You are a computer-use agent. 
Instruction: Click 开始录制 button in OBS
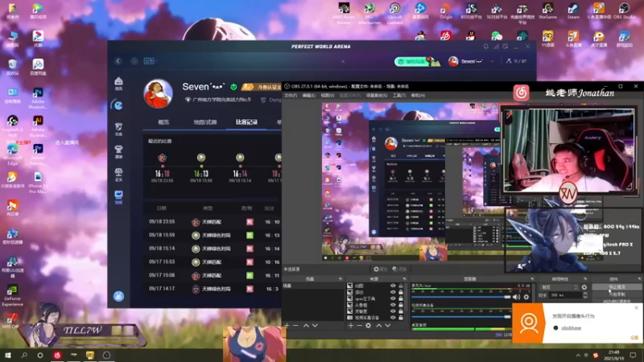point(617,294)
